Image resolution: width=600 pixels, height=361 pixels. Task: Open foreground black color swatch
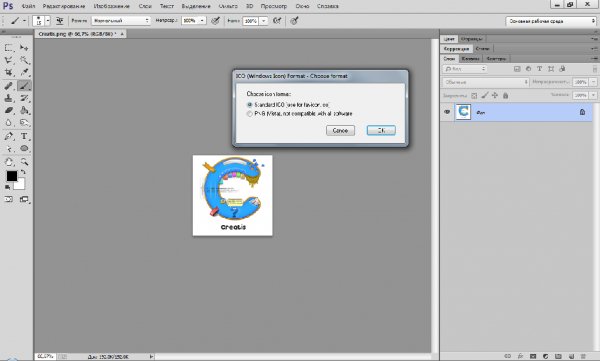pos(11,176)
